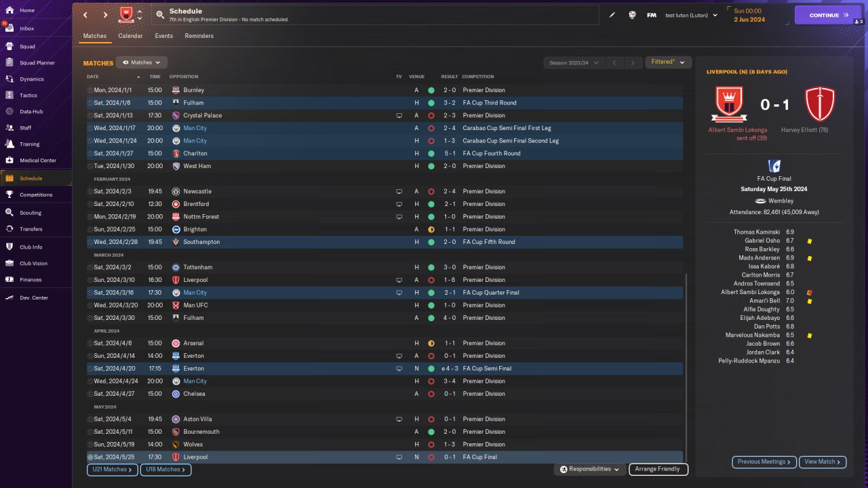Open the Dev. Center
The width and height of the screenshot is (868, 488).
[34, 298]
